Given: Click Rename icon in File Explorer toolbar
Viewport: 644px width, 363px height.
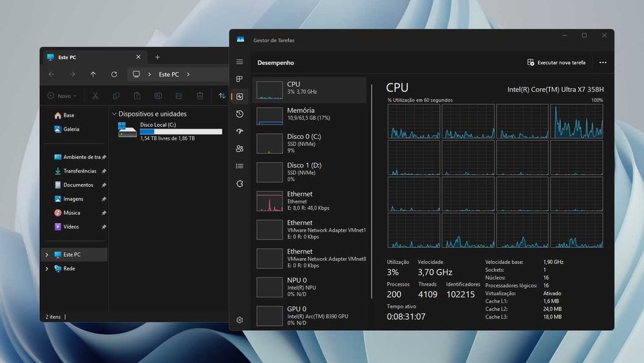Looking at the screenshot, I should point(158,96).
